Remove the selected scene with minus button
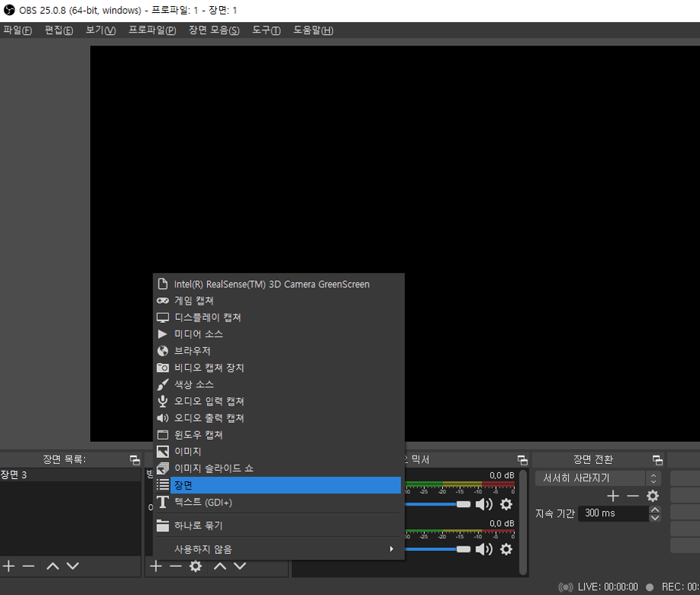This screenshot has height=595, width=700. pos(28,566)
